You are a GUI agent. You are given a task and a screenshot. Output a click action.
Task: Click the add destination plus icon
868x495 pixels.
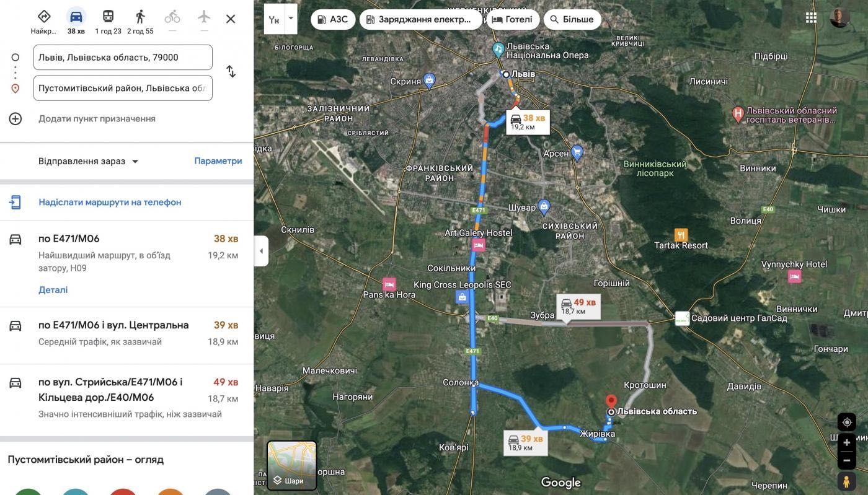pos(15,118)
